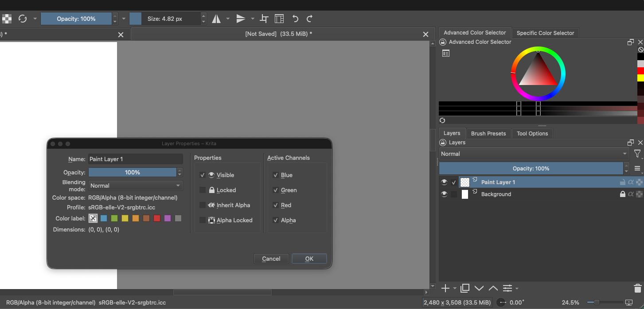Switch to Tool Options tab
This screenshot has height=309, width=644.
[532, 133]
